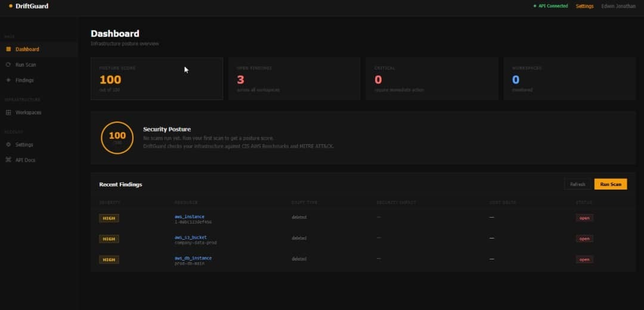Click the Run Scan sidebar icon
Image resolution: width=644 pixels, height=310 pixels.
pyautogui.click(x=8, y=65)
